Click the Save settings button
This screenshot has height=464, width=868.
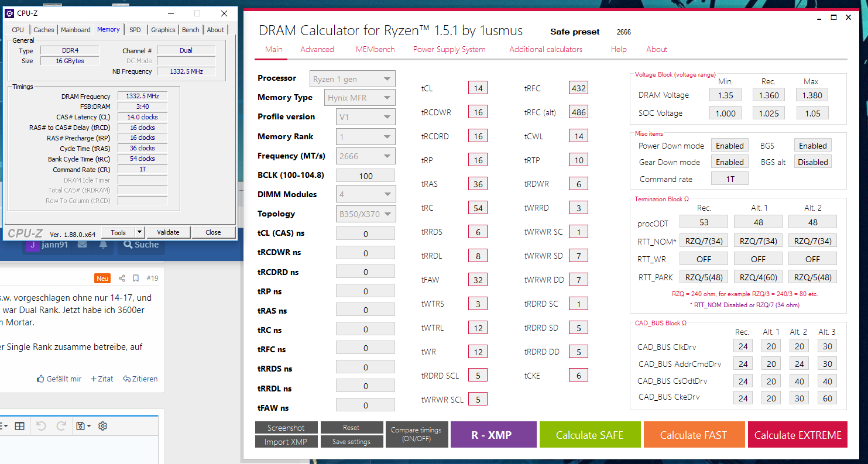click(352, 442)
